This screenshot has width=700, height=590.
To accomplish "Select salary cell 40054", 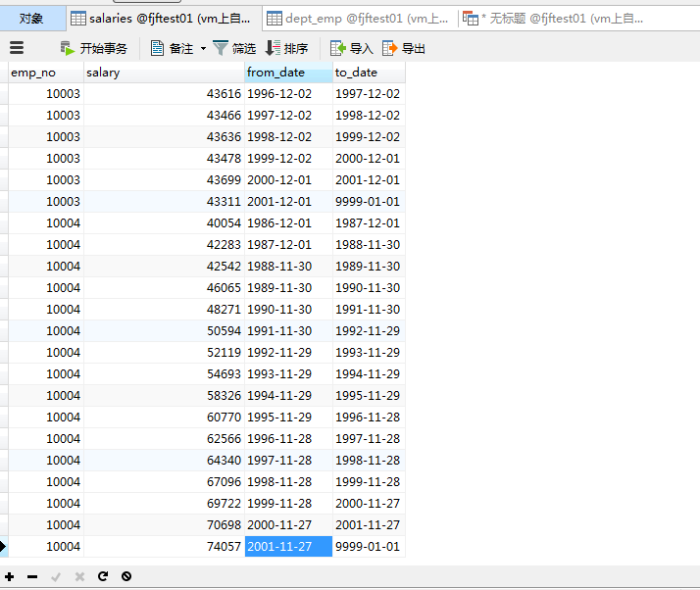I will coord(164,223).
